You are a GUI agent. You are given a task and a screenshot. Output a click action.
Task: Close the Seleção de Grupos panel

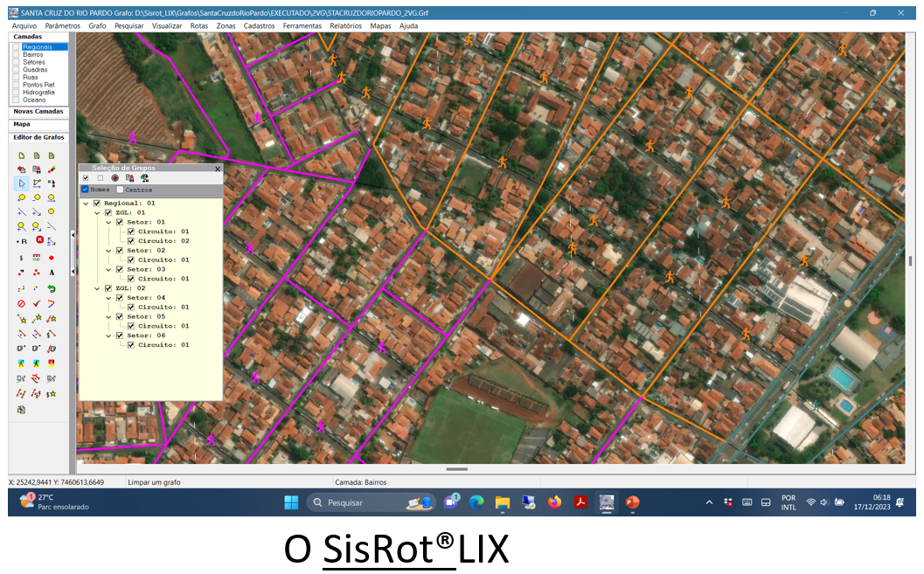click(217, 168)
